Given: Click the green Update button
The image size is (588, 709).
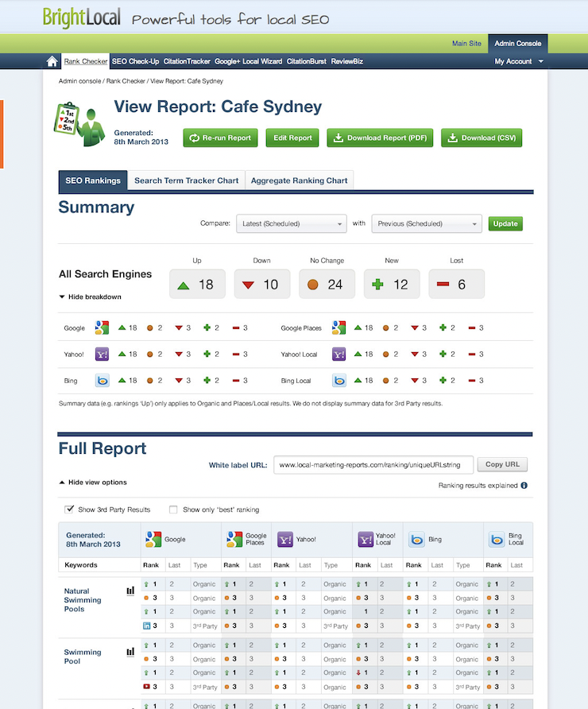Looking at the screenshot, I should point(505,223).
